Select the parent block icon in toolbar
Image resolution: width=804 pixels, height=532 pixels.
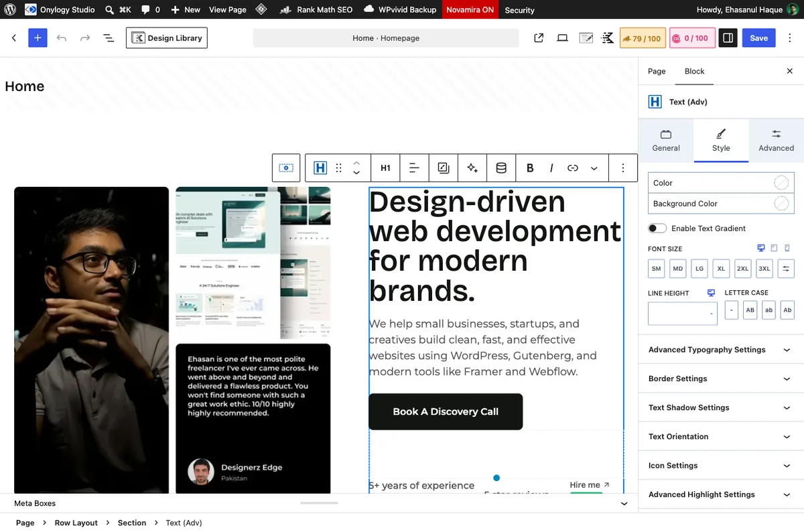pyautogui.click(x=286, y=168)
